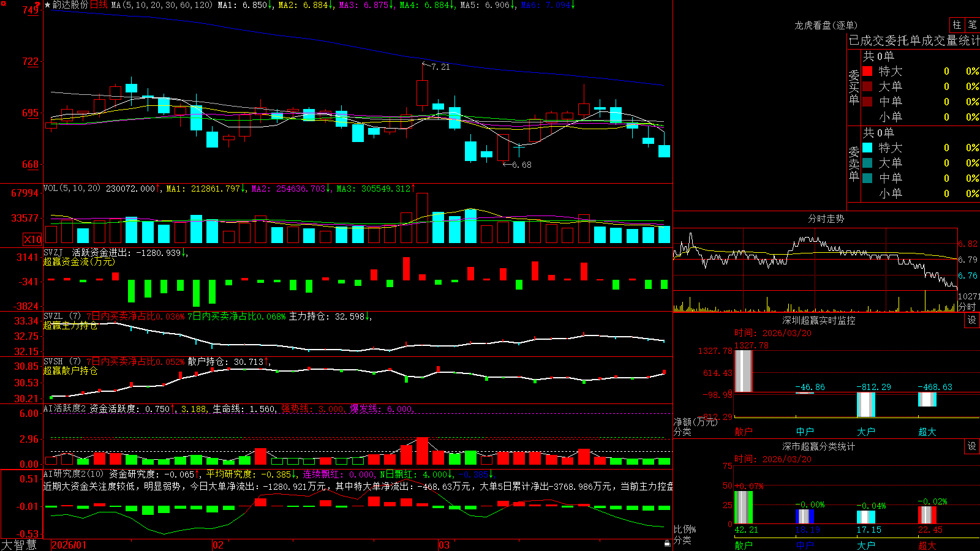Click the 大智慧 logo in bottom-left corner
The width and height of the screenshot is (980, 551).
tap(19, 545)
